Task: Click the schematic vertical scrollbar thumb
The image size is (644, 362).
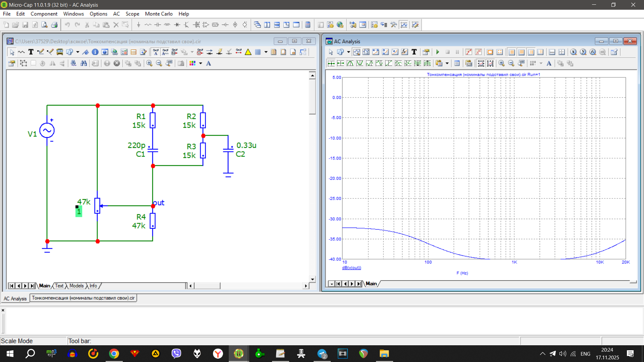Action: pos(312,97)
